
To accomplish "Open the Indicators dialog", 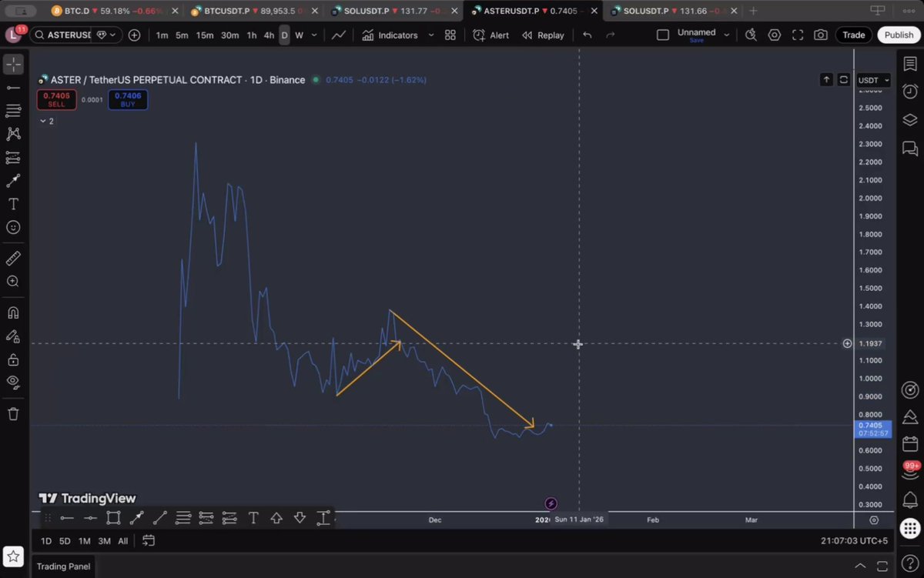I will coord(390,35).
